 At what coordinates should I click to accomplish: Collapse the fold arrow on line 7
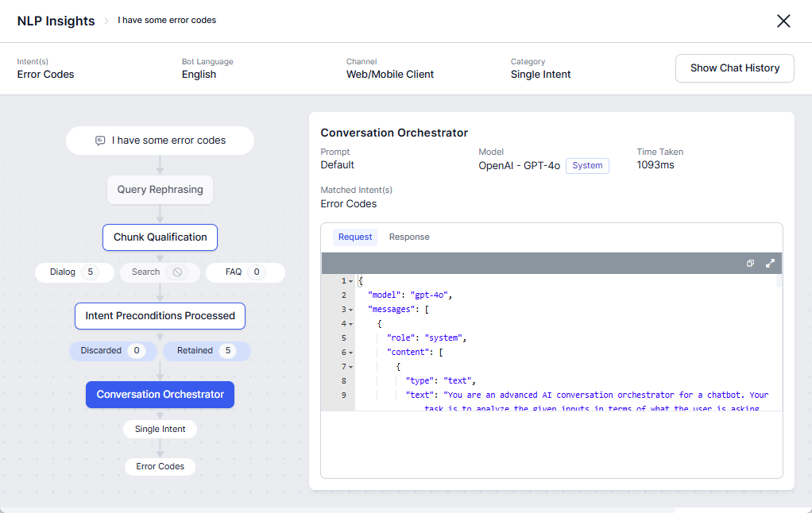click(x=350, y=367)
